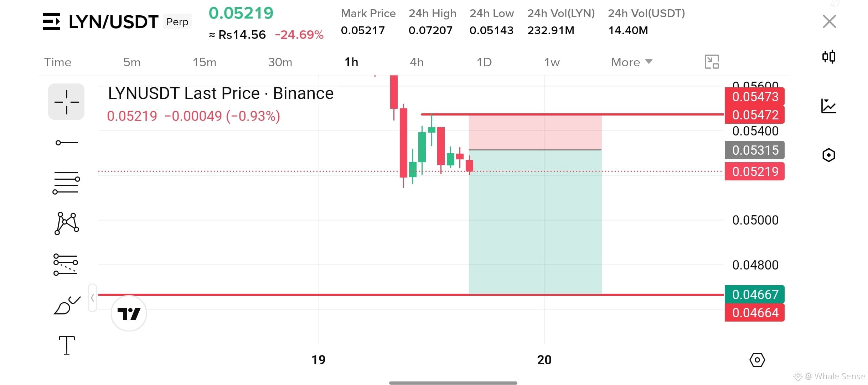Toggle the chart layout resize icon
The image size is (868, 385).
click(x=712, y=62)
